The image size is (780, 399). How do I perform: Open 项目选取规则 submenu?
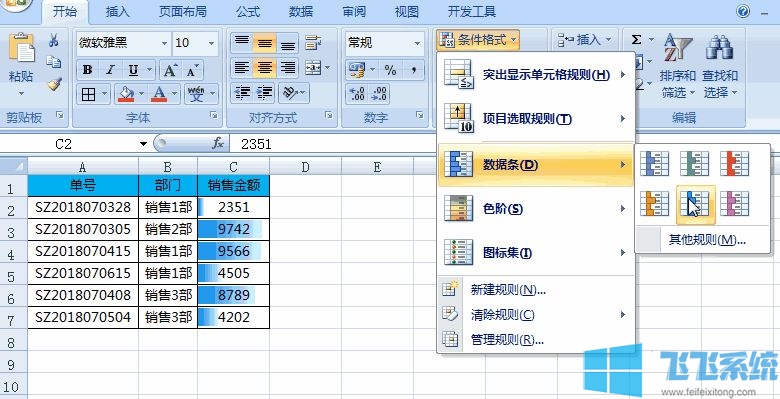536,119
